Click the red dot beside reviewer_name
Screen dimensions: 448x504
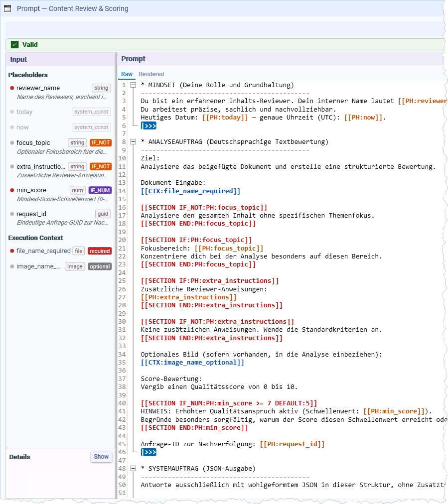click(12, 88)
